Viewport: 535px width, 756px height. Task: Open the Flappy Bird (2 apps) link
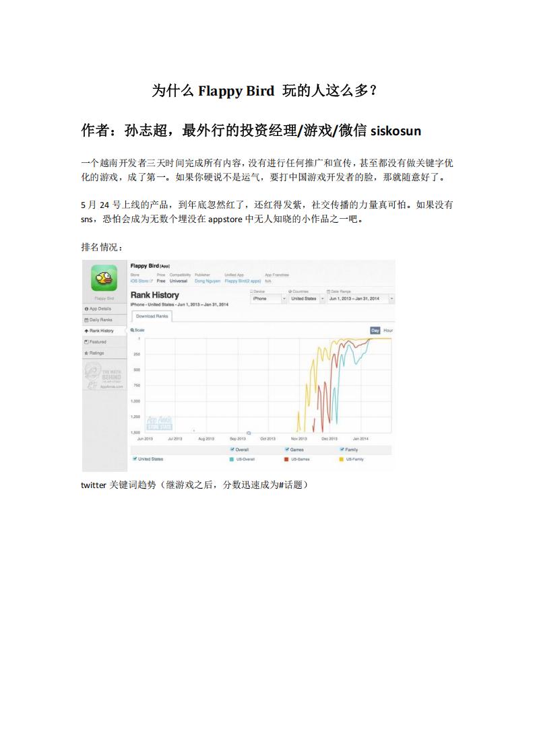243,281
